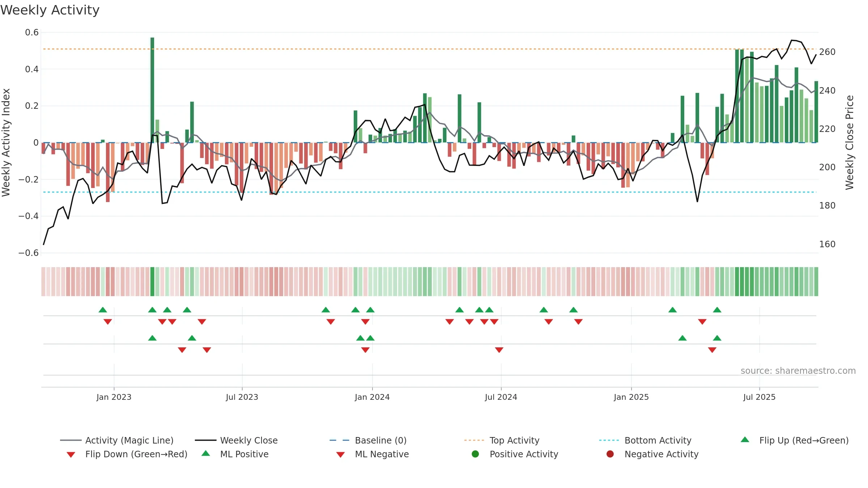Click the Negative Activity red circle icon
The width and height of the screenshot is (868, 488).
coord(610,454)
